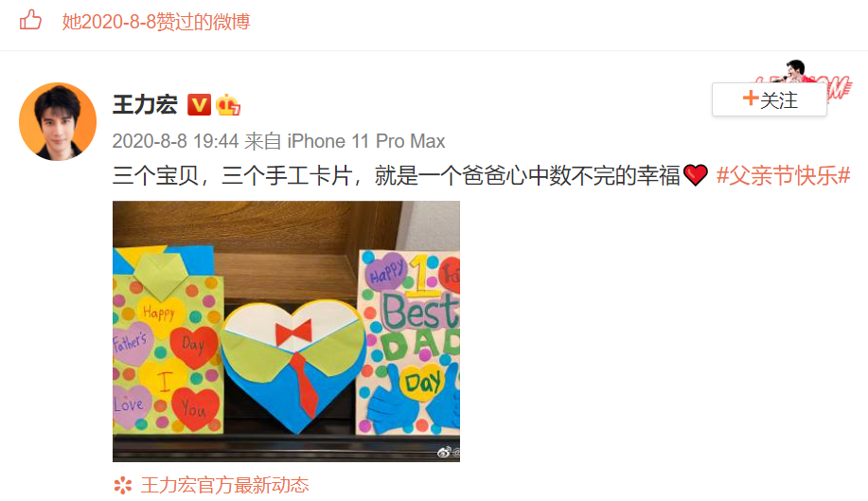The width and height of the screenshot is (868, 501).
Task: Open the #父亲节快乐# hashtag topic
Action: [x=783, y=175]
